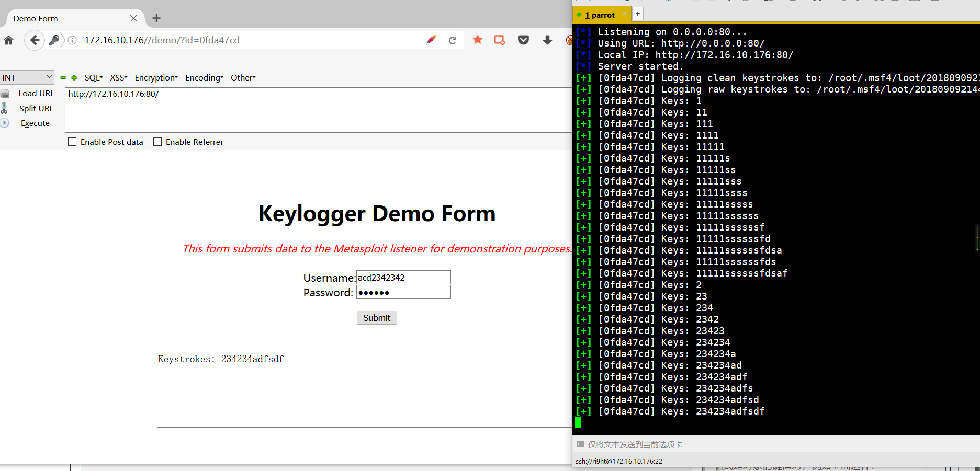980x471 pixels.
Task: Open the INT type dropdown
Action: pyautogui.click(x=27, y=77)
